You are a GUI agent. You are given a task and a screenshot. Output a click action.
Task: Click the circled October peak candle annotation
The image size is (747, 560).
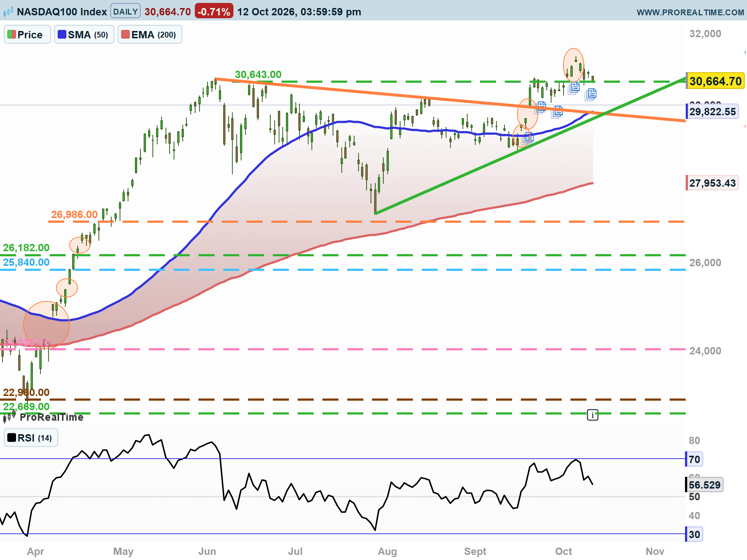574,65
